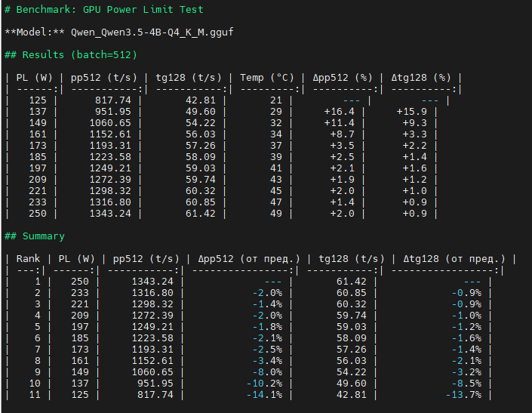Click the temperature value 49
The image size is (532, 413).
[x=276, y=214]
